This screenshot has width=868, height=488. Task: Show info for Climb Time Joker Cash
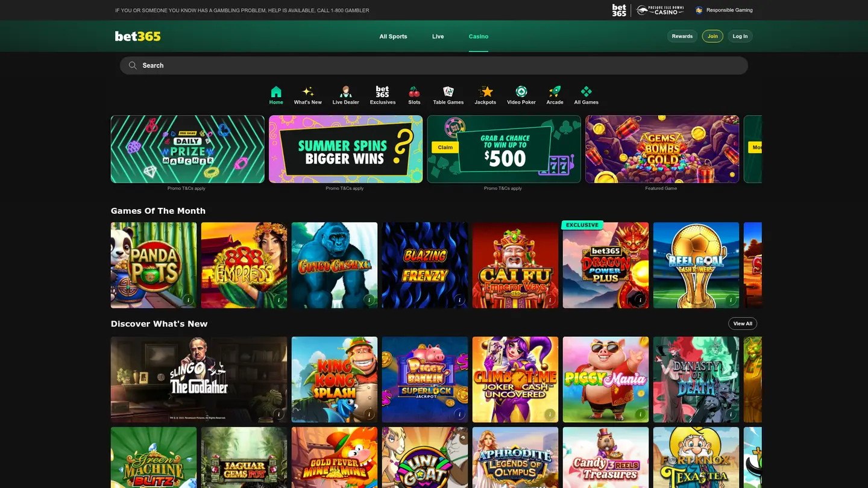click(550, 414)
